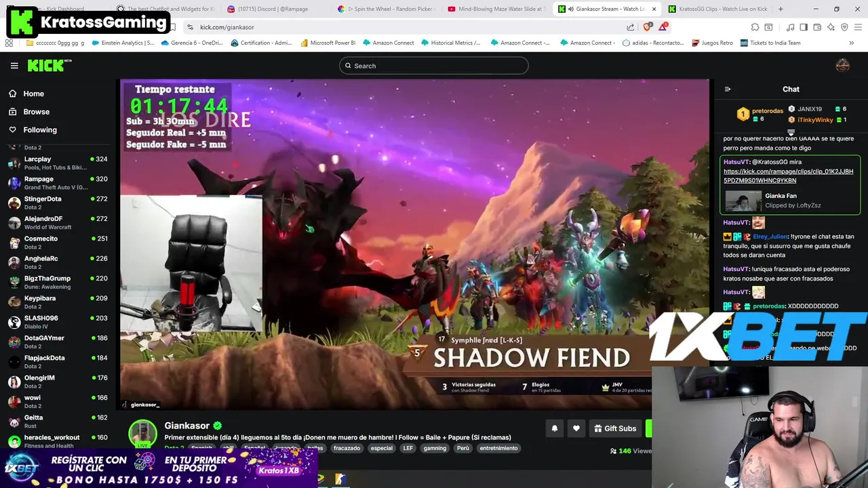Open the browser extensions puzzle icon

coord(755,27)
